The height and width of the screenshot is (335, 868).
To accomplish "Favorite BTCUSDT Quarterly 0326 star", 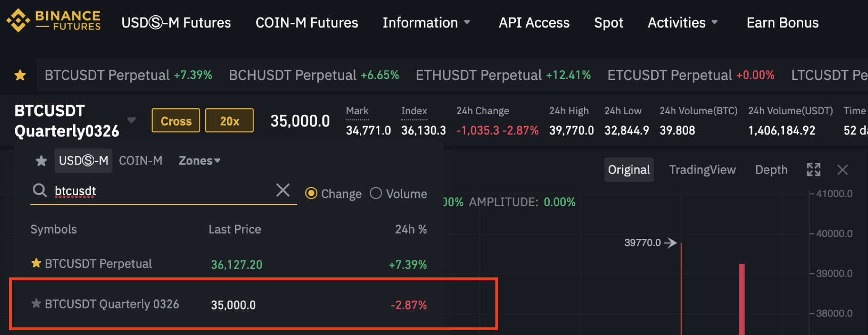I will [x=36, y=303].
